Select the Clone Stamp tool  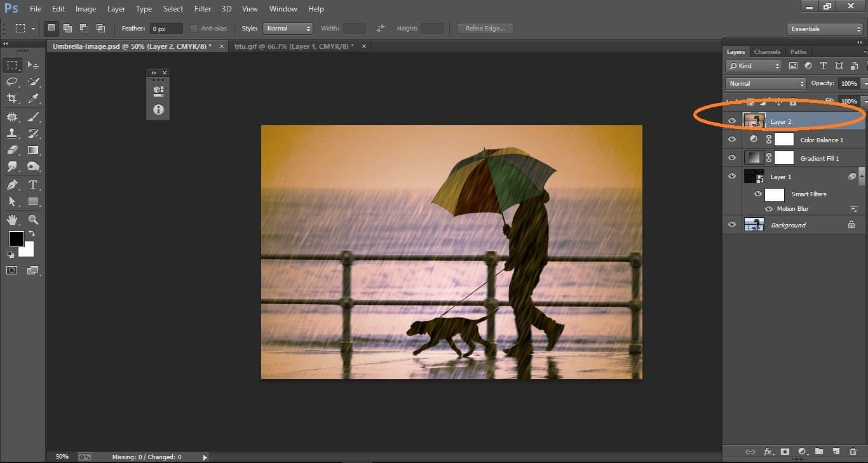tap(11, 133)
